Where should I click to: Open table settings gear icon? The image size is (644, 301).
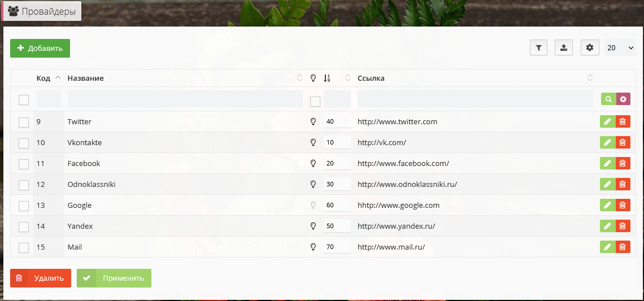point(590,48)
